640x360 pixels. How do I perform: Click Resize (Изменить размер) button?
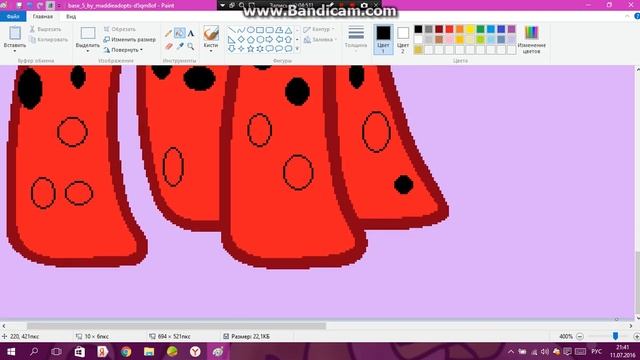129,40
